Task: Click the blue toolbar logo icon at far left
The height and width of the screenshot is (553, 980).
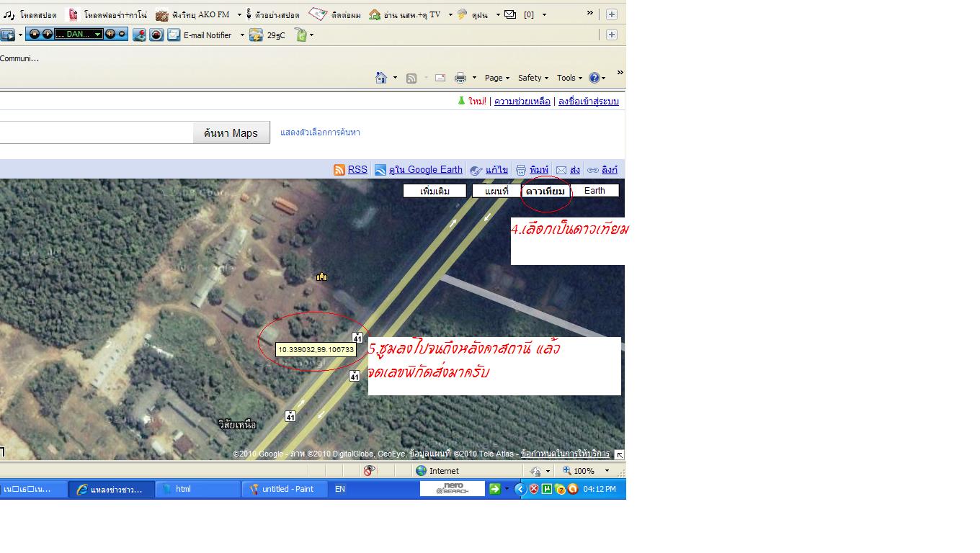Action: coord(7,35)
